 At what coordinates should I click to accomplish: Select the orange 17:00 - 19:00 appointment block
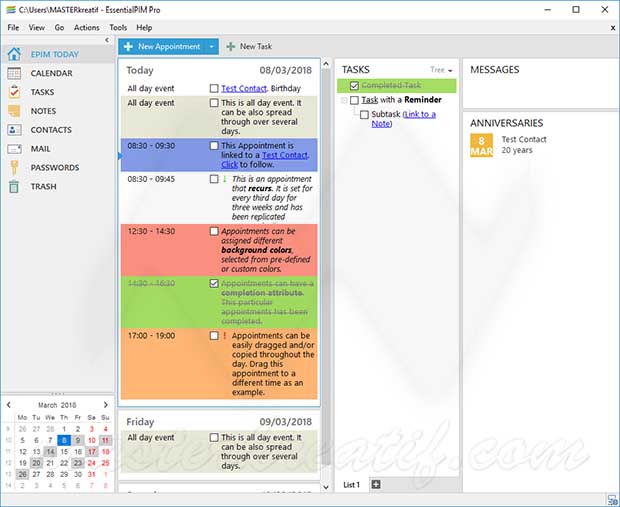219,363
